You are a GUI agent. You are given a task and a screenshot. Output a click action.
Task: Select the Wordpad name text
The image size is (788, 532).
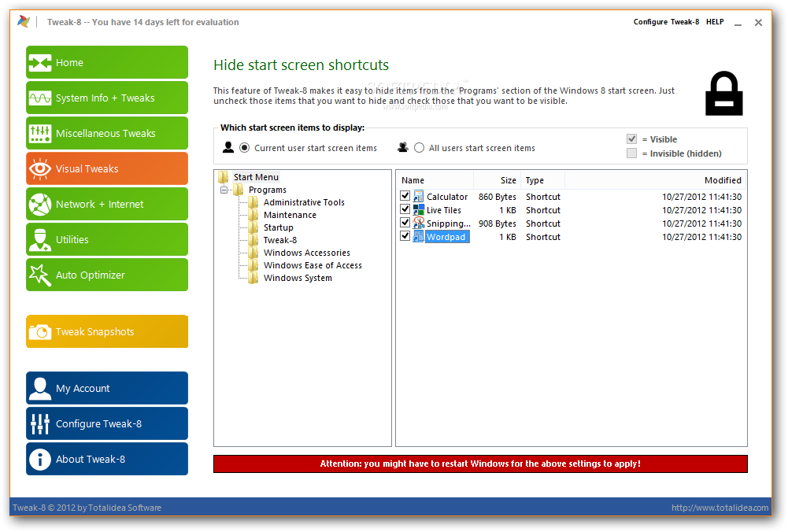pos(446,237)
